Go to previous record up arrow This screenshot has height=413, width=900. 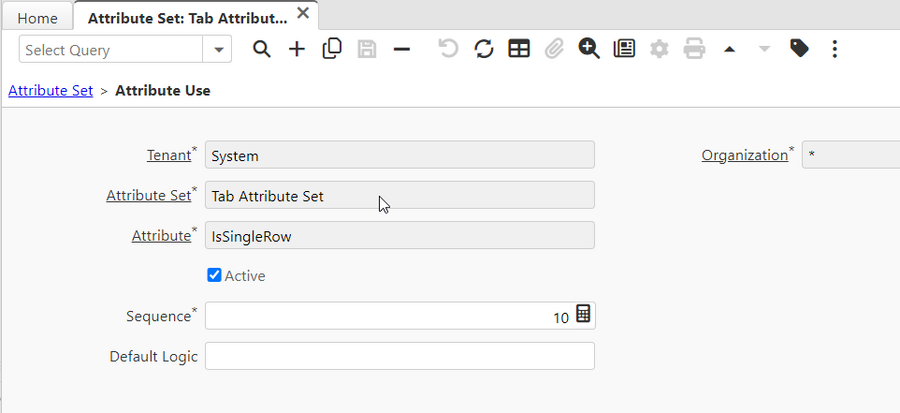(729, 49)
